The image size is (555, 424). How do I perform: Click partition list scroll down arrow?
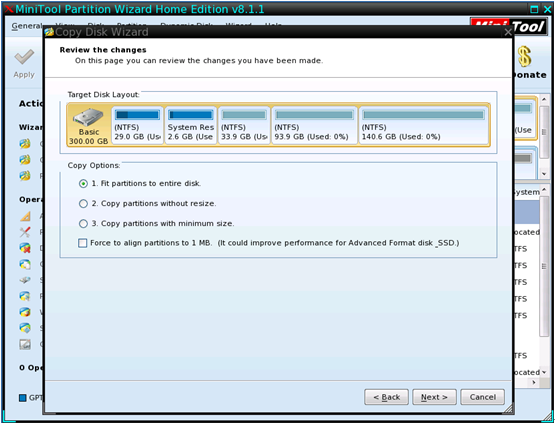click(x=544, y=372)
